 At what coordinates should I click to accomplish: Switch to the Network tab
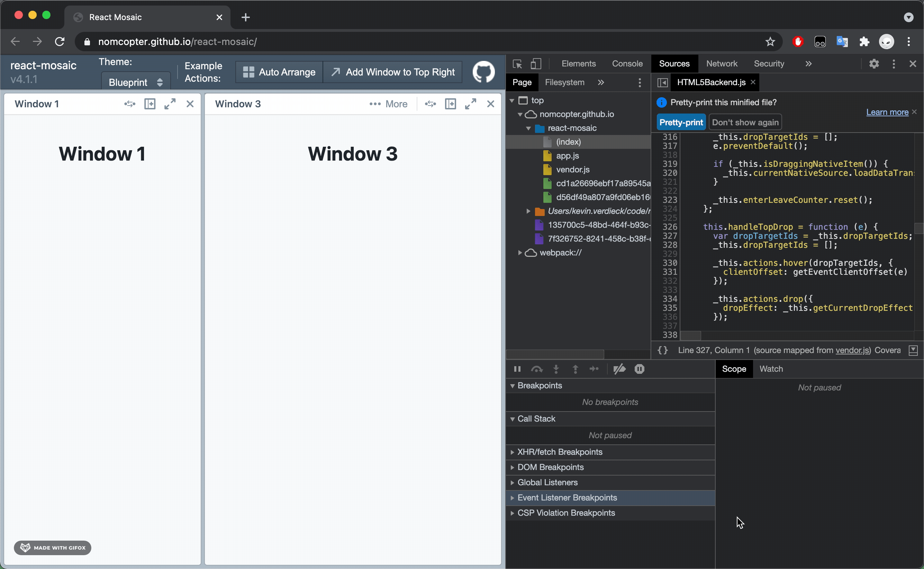pyautogui.click(x=721, y=64)
